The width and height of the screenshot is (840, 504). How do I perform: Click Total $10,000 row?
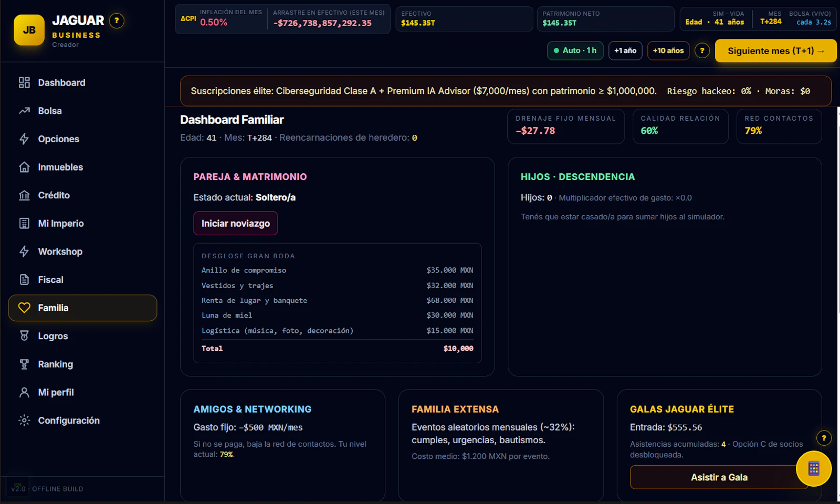coord(337,349)
